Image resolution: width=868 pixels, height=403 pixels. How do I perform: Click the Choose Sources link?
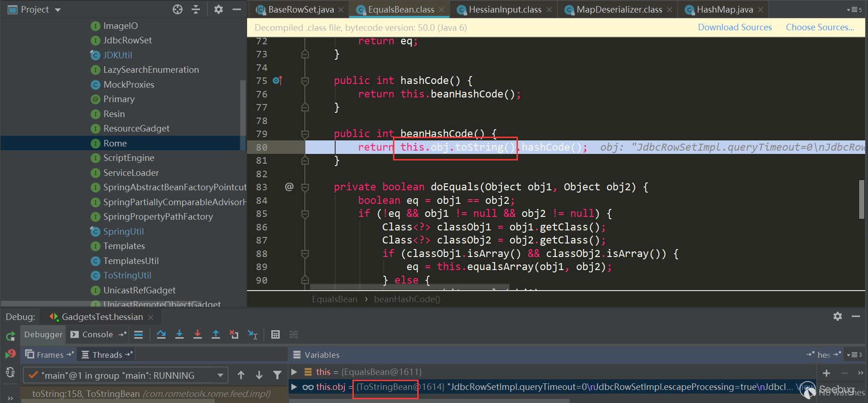[x=820, y=28]
